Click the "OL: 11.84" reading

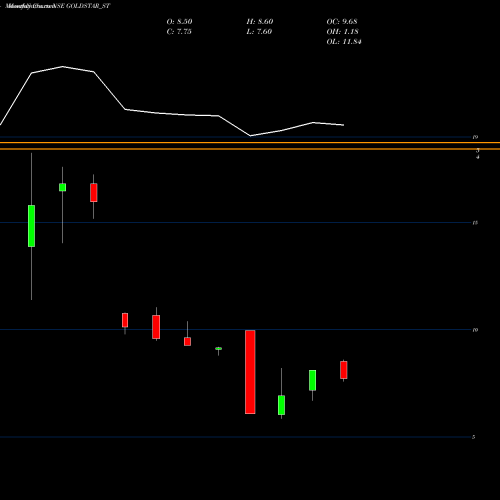click(x=344, y=41)
